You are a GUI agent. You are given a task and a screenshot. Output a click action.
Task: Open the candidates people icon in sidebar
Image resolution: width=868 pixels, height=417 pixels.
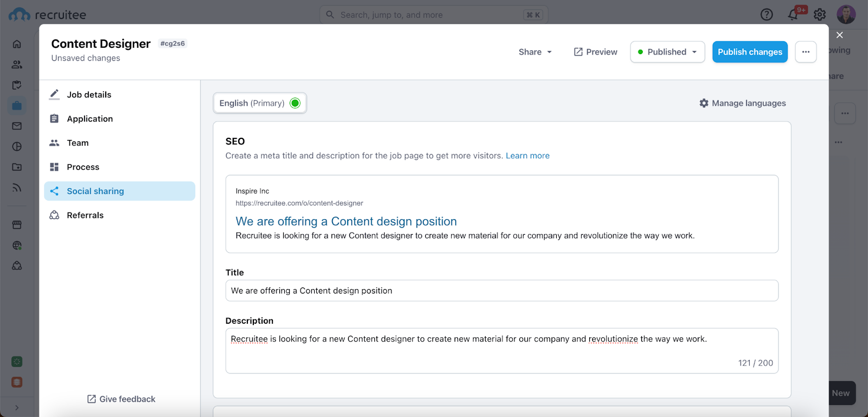tap(17, 65)
